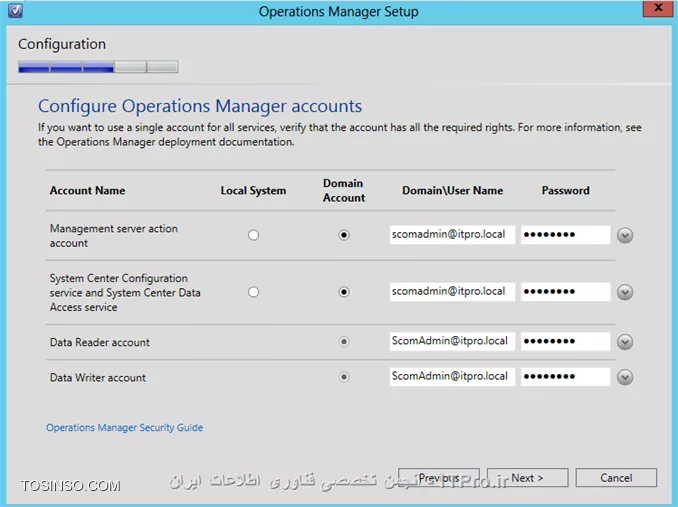Close the Operations Manager Setup window
This screenshot has width=678, height=507.
[x=658, y=8]
